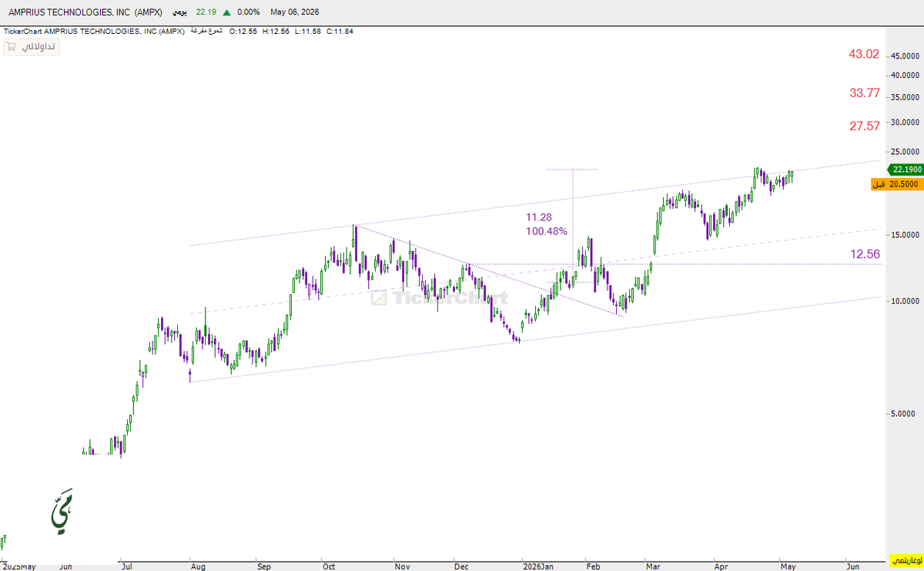Click the 11.28 measurement value
Image resolution: width=924 pixels, height=571 pixels.
tap(538, 218)
